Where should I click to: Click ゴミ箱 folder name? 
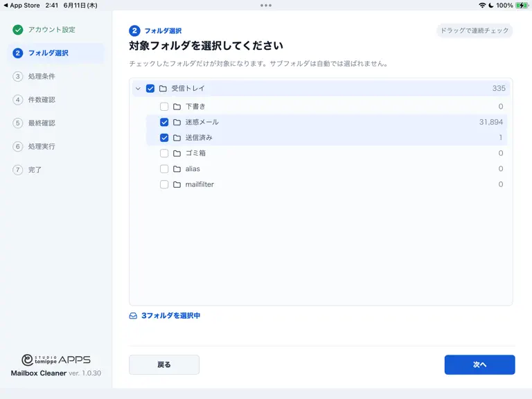click(195, 153)
